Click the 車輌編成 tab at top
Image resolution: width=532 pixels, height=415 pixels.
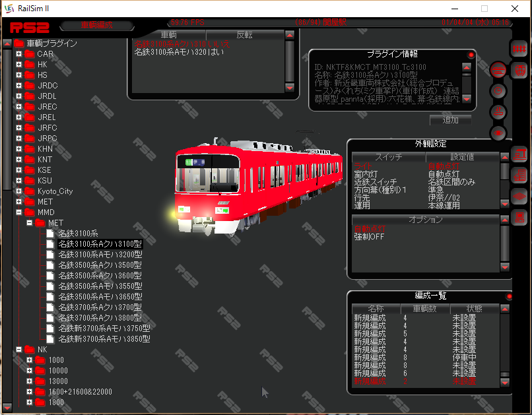click(x=96, y=25)
